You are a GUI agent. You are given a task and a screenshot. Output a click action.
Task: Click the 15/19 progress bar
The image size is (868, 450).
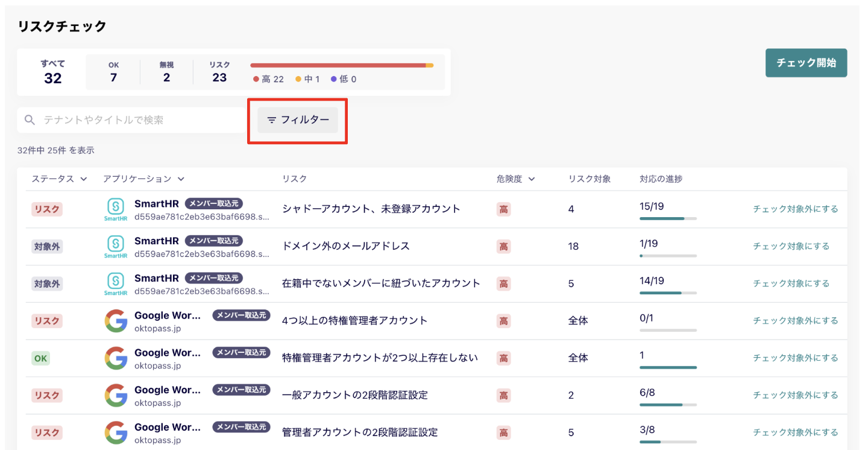coord(668,218)
